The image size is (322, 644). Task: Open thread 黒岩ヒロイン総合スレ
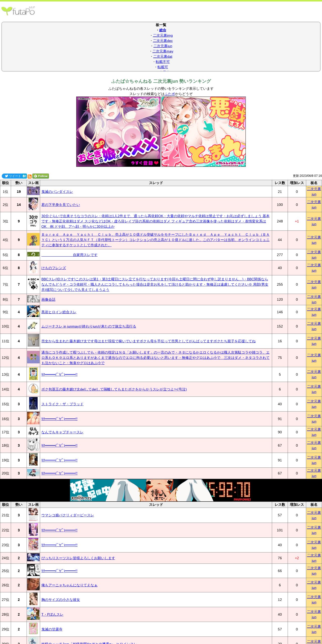point(59,312)
